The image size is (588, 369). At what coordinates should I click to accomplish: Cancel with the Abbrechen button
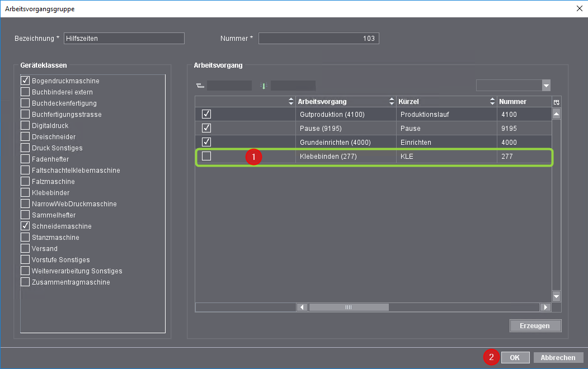(558, 358)
